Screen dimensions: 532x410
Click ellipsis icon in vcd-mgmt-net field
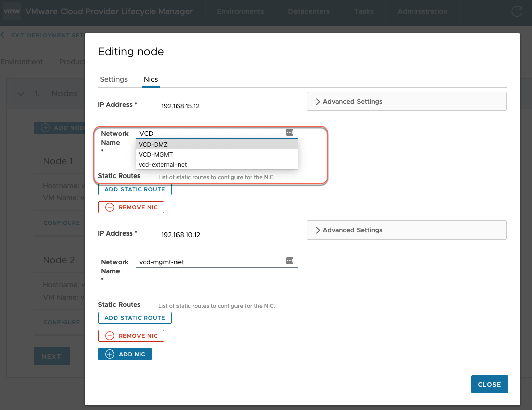[x=290, y=261]
